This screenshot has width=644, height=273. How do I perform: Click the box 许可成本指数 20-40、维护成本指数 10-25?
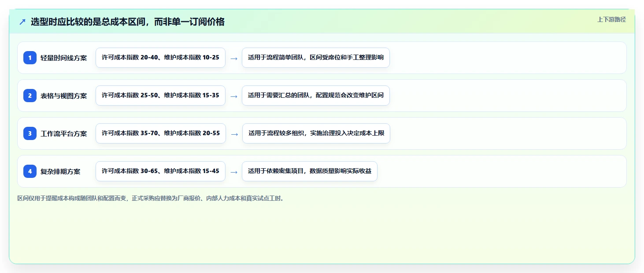[160, 58]
